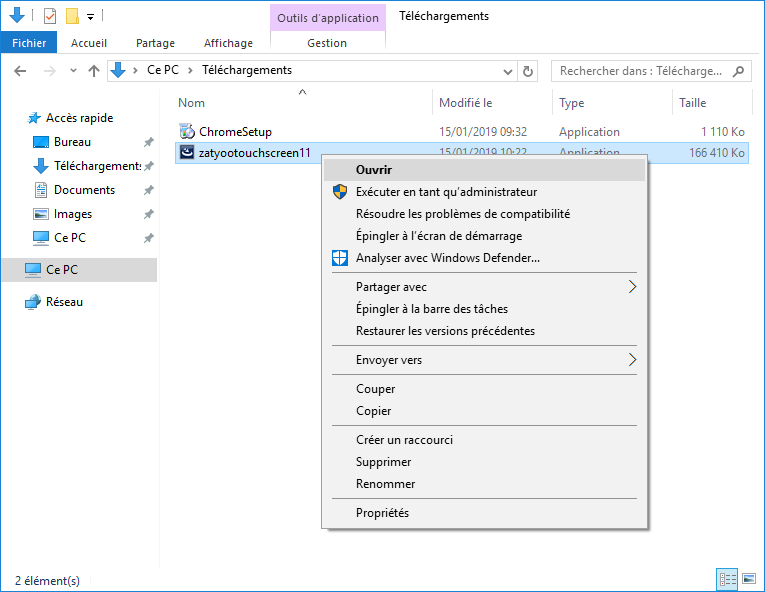
Task: Open address bar history dropdown
Action: (508, 72)
